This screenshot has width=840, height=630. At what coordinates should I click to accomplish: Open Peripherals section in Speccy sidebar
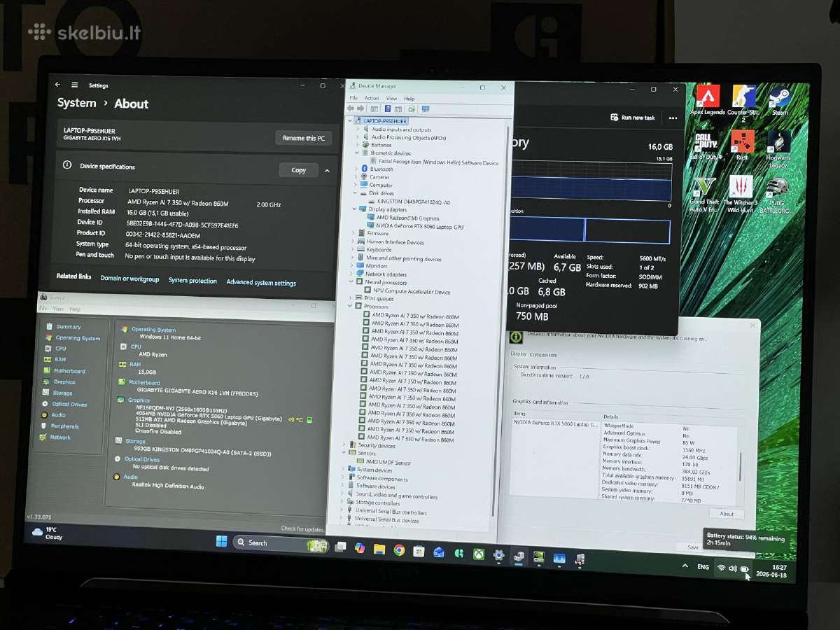click(59, 426)
